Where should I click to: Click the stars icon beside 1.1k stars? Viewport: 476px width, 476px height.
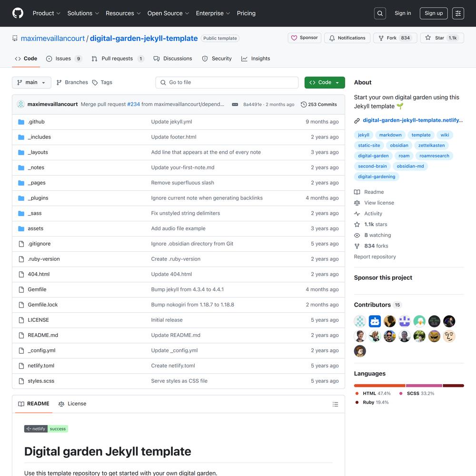(x=357, y=224)
